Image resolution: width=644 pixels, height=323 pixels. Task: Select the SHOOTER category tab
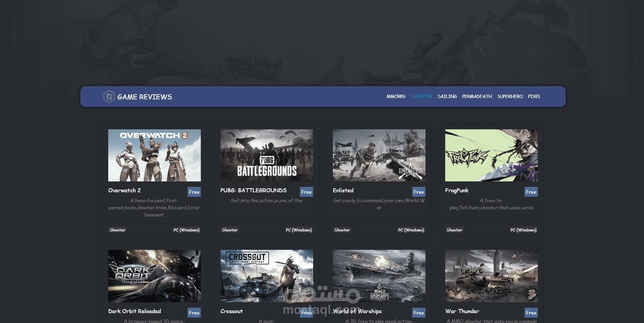pos(421,96)
